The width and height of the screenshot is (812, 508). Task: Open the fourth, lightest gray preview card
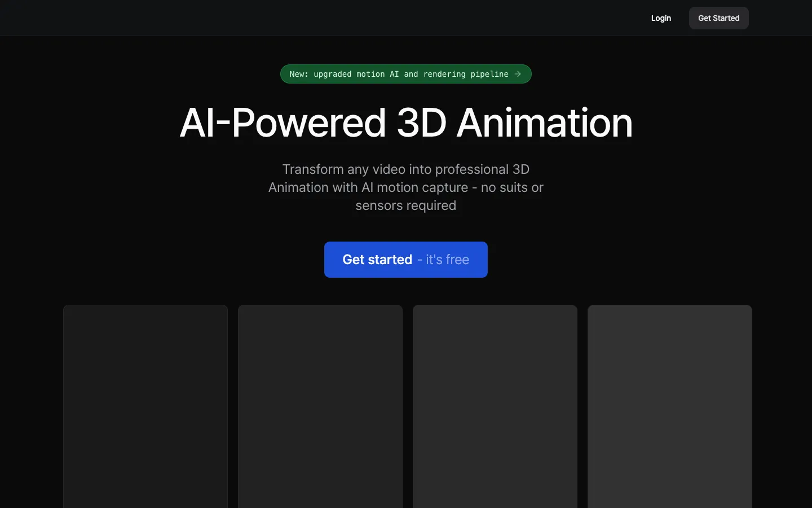[670, 406]
